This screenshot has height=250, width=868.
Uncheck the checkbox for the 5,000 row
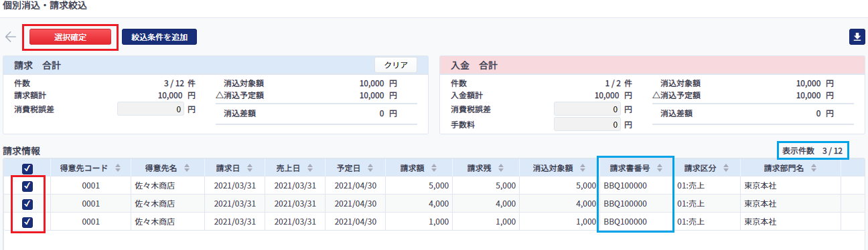click(x=27, y=186)
